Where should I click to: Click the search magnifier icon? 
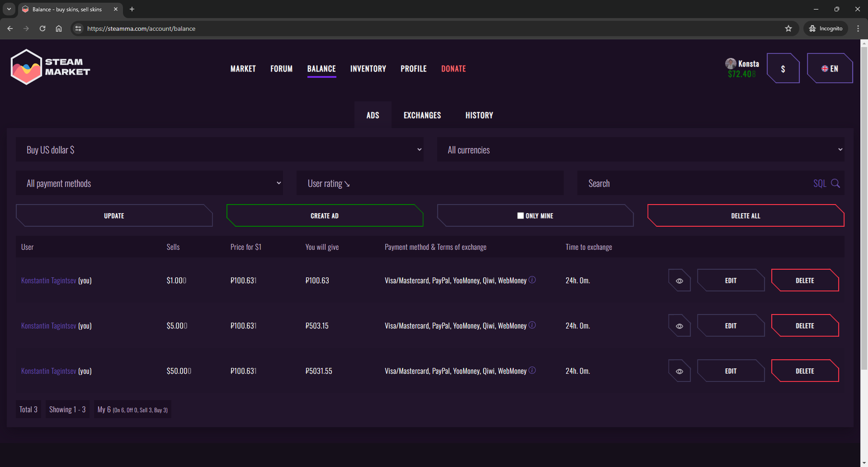pyautogui.click(x=835, y=183)
